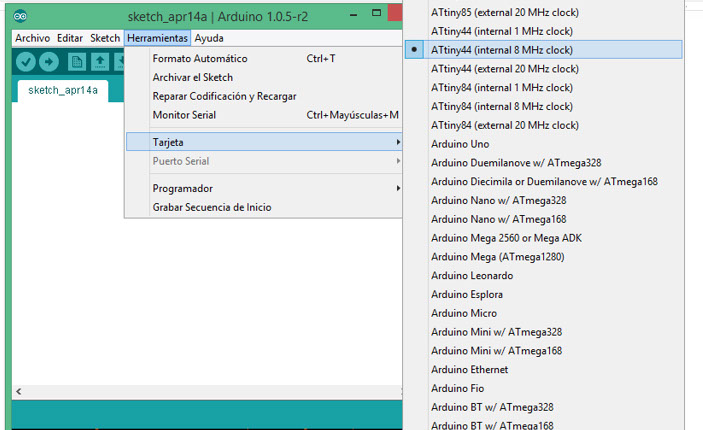The width and height of the screenshot is (703, 430).
Task: Minimize the Arduino window
Action: pos(354,14)
